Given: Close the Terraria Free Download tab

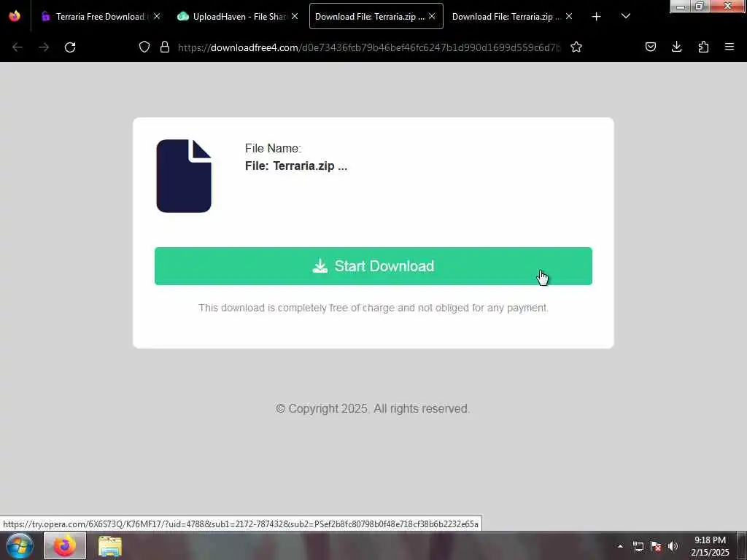Looking at the screenshot, I should 157,16.
